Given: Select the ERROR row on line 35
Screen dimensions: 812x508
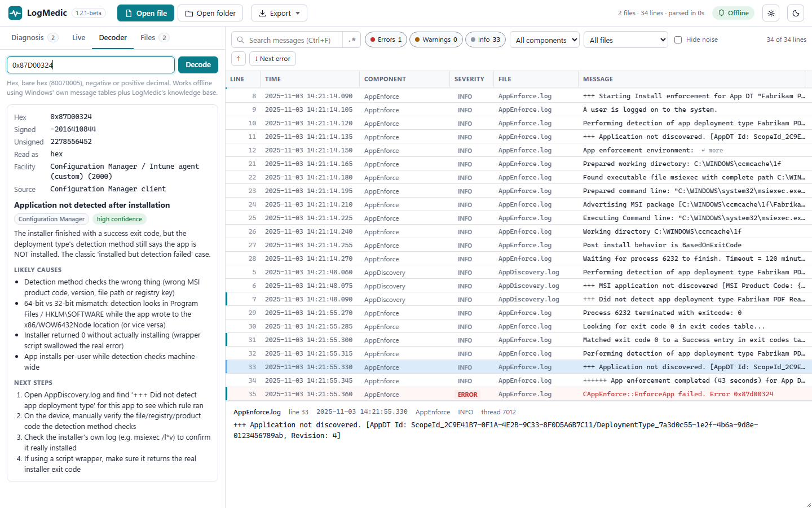Looking at the screenshot, I should 519,394.
